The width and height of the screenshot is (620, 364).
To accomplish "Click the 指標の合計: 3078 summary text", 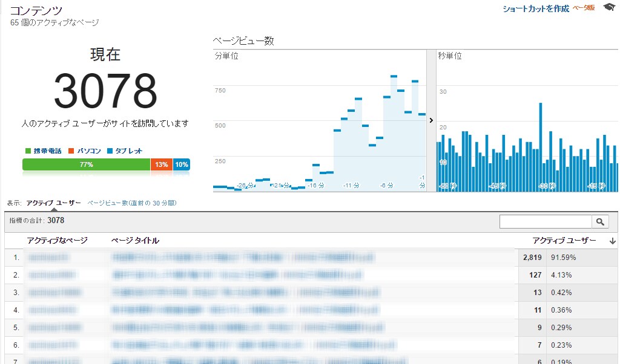I will 37,220.
